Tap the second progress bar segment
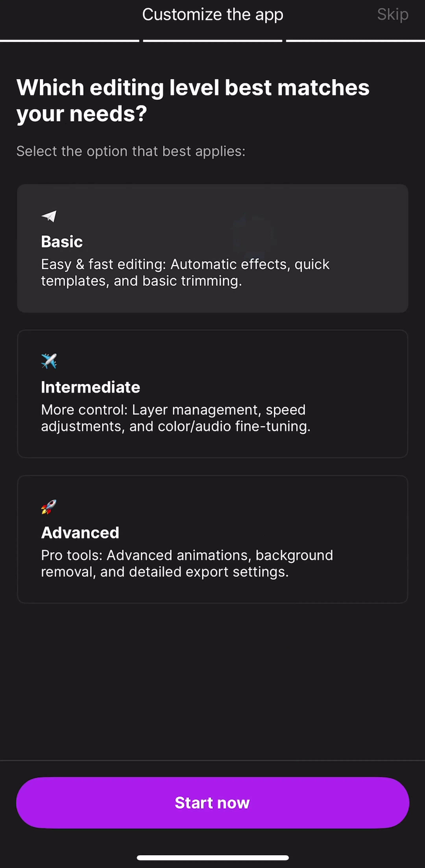 pyautogui.click(x=213, y=41)
